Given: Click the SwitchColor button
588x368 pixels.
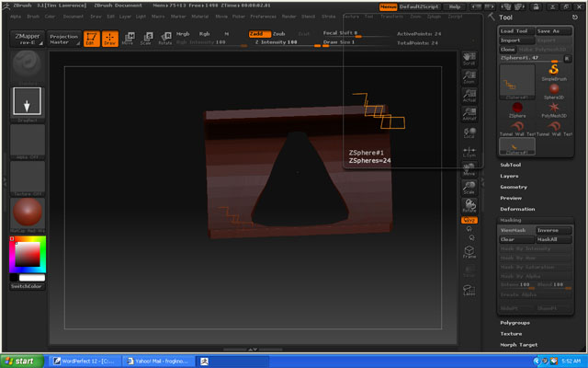Looking at the screenshot, I should [27, 286].
